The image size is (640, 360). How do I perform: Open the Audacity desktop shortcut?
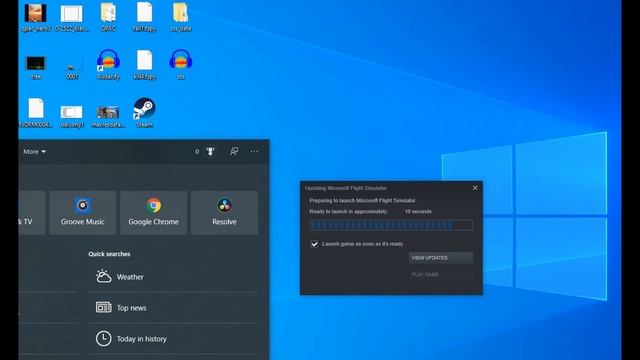108,64
